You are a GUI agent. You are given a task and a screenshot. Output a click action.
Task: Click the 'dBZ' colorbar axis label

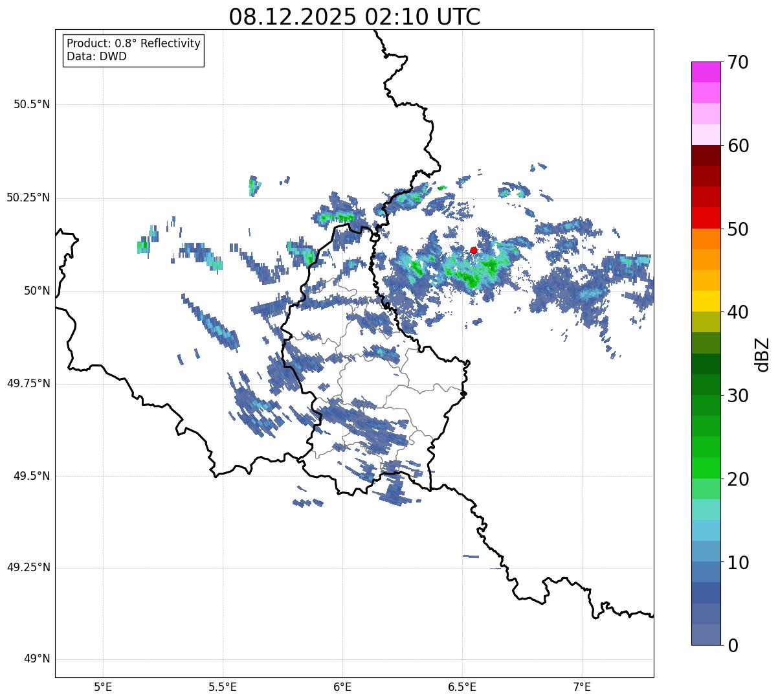click(x=762, y=354)
